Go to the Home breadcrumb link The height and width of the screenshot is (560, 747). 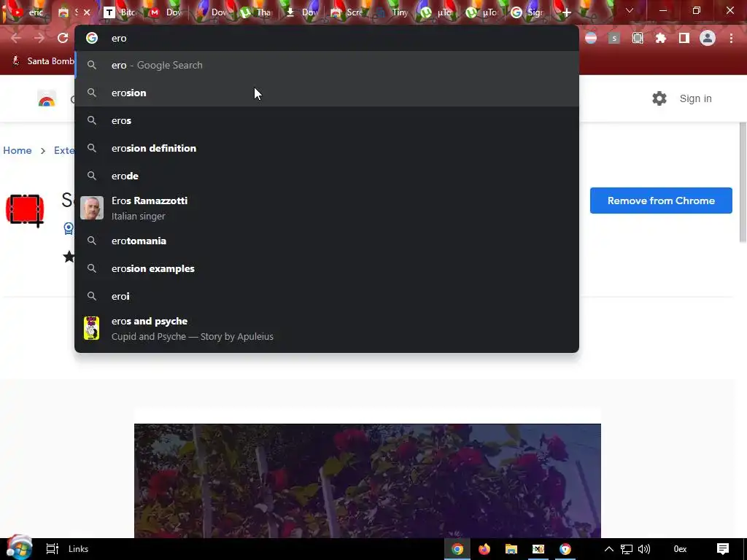(18, 150)
